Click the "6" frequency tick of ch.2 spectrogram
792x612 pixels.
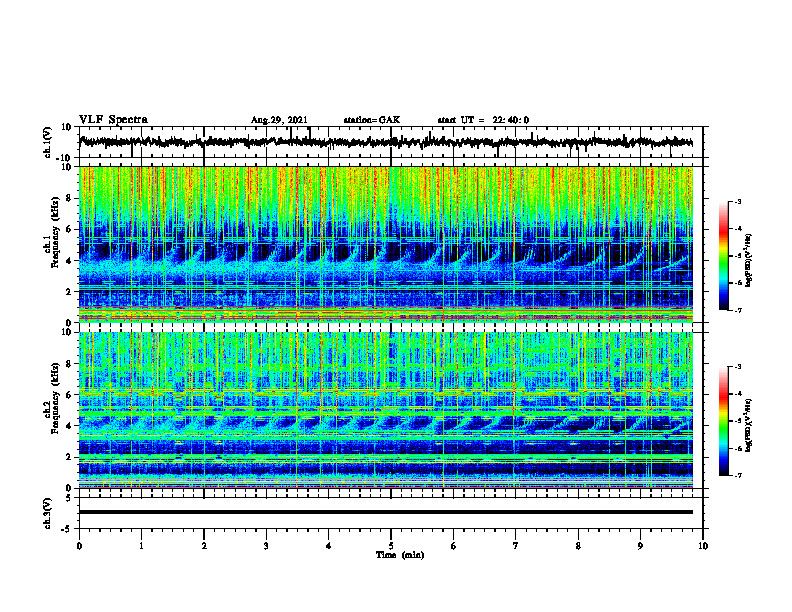70,395
